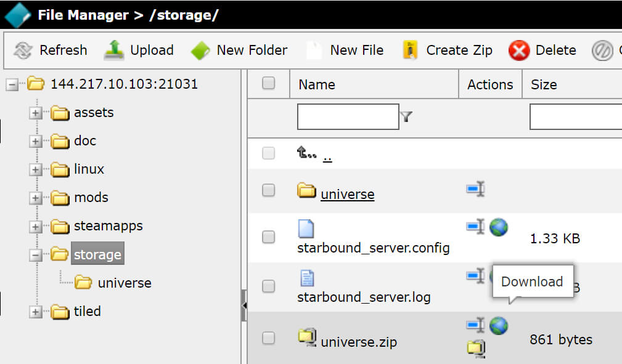
Task: Select the linux folder in the tree
Action: pos(89,169)
